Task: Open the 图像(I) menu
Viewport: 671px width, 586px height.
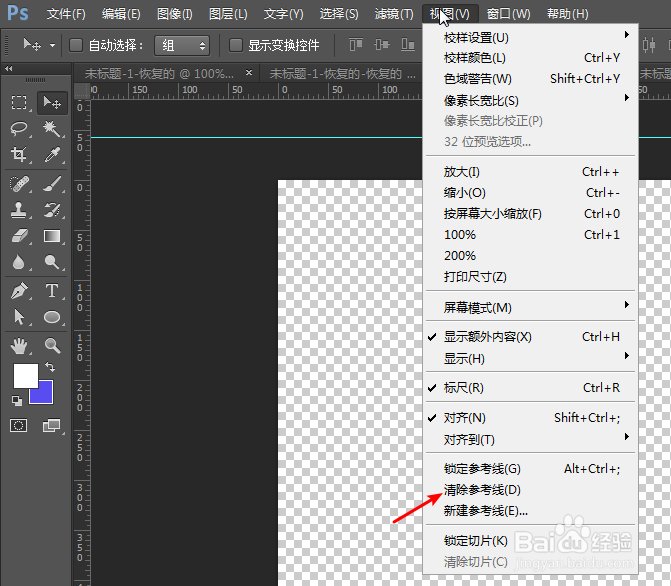Action: point(175,14)
